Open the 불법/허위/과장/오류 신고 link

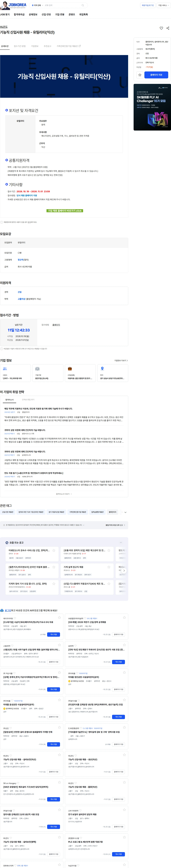coord(115,525)
